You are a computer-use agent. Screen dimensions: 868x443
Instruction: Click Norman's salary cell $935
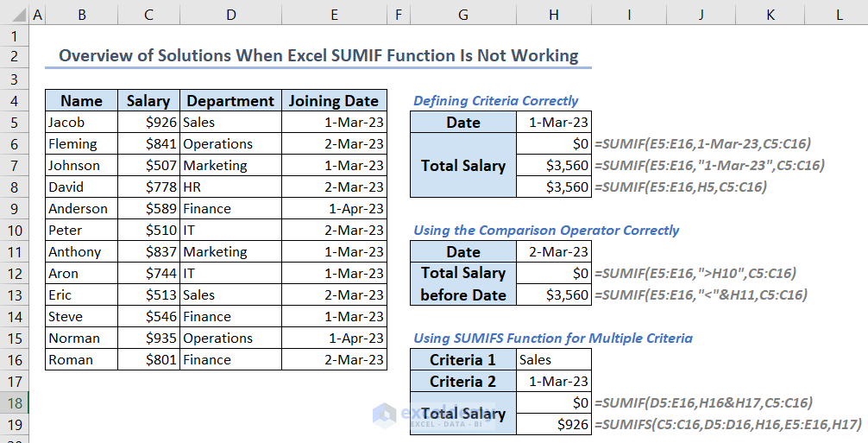(148, 339)
